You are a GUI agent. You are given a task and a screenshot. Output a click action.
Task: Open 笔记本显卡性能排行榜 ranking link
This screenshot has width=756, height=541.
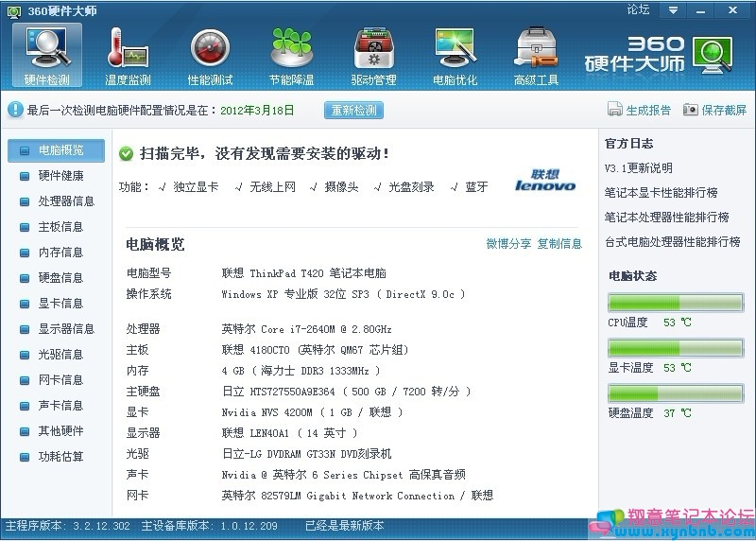click(661, 193)
